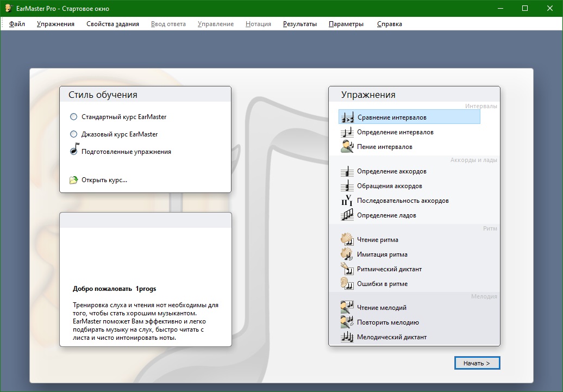This screenshot has height=392, width=563.
Task: Click the Мелодия group label
Action: 484,296
